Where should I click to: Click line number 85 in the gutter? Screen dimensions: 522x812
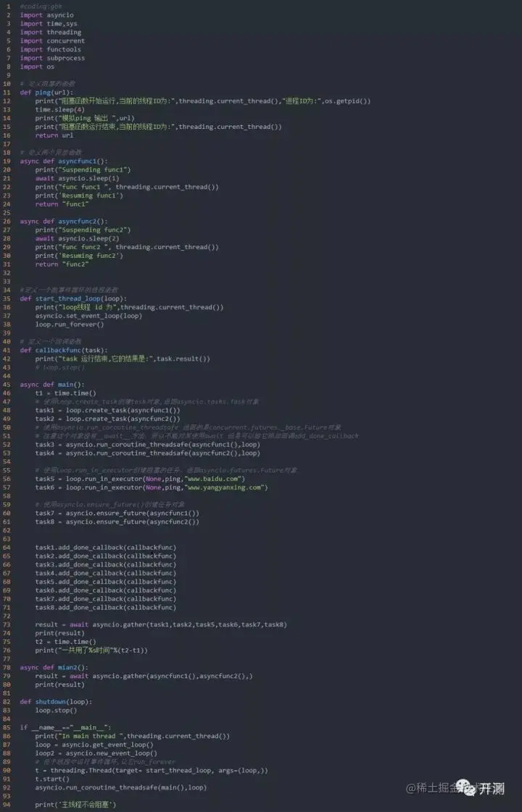pyautogui.click(x=7, y=727)
